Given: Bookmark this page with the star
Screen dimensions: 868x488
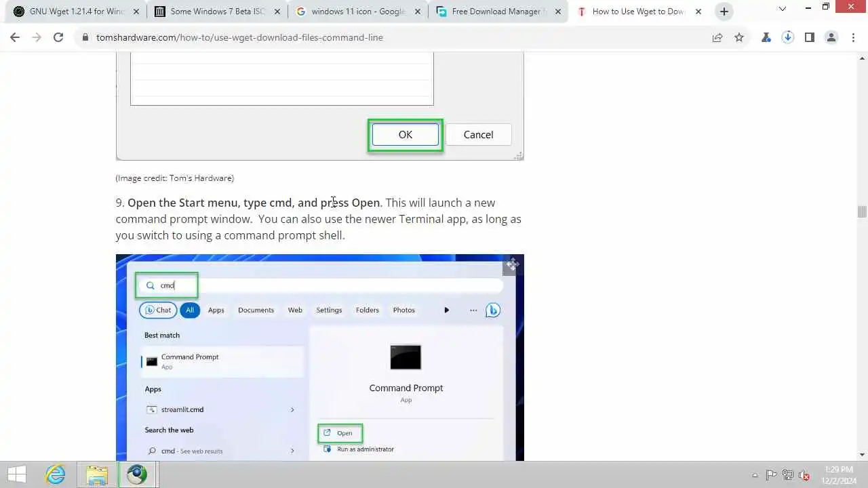Looking at the screenshot, I should pyautogui.click(x=739, y=38).
